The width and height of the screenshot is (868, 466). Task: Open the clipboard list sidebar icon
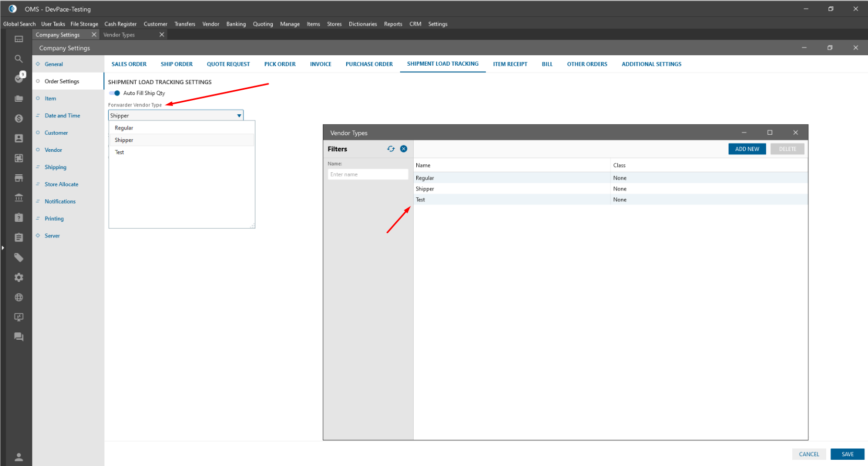pyautogui.click(x=19, y=237)
